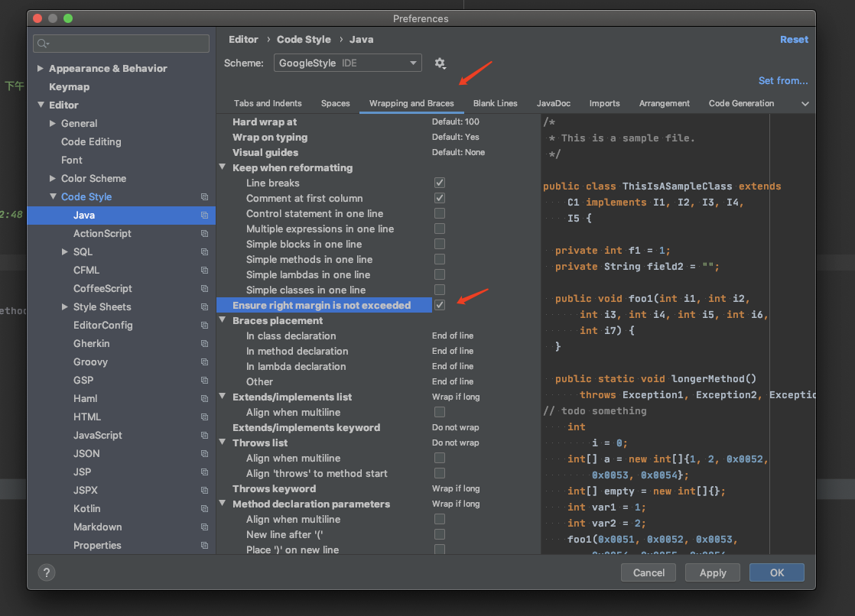Switch to the Tabs and Indents tab

point(268,104)
